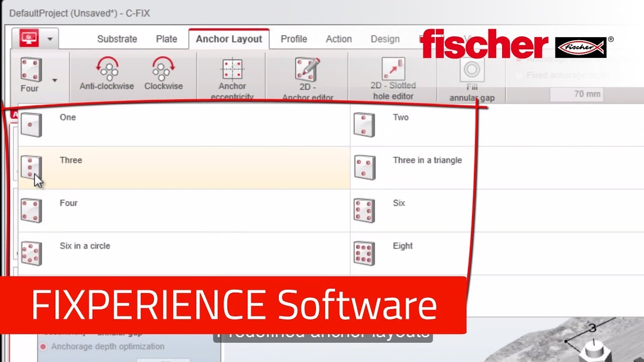The width and height of the screenshot is (644, 362).
Task: Select the Eight anchor layout icon
Action: pos(364,253)
